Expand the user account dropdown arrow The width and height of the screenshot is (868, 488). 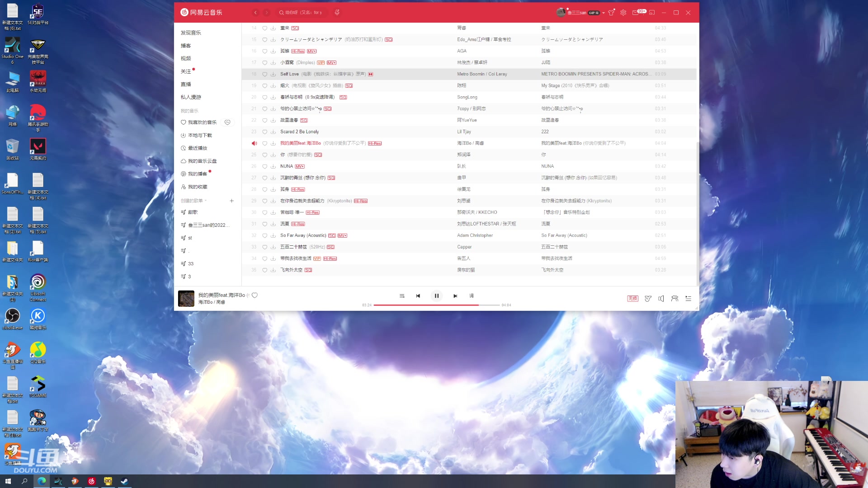604,13
